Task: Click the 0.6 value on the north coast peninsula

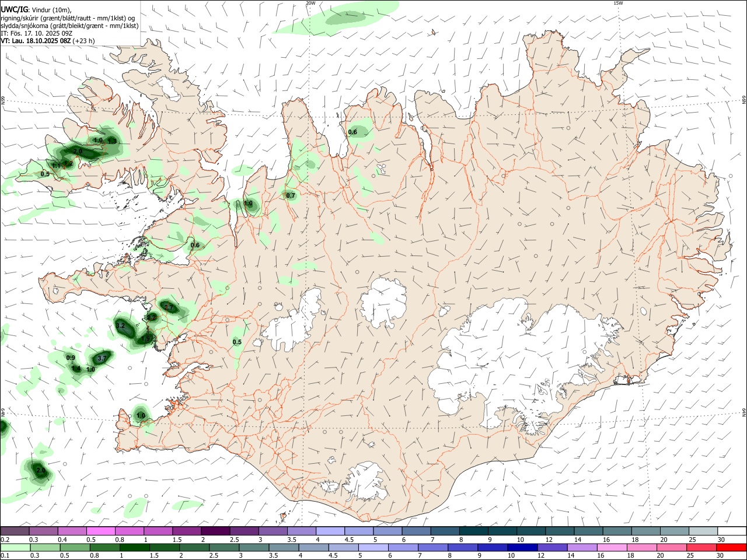Action: 352,132
